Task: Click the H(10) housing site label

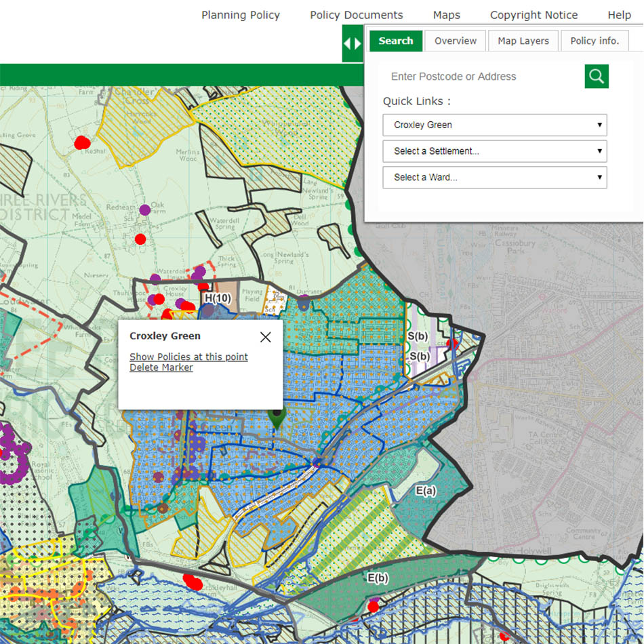Action: pos(218,298)
